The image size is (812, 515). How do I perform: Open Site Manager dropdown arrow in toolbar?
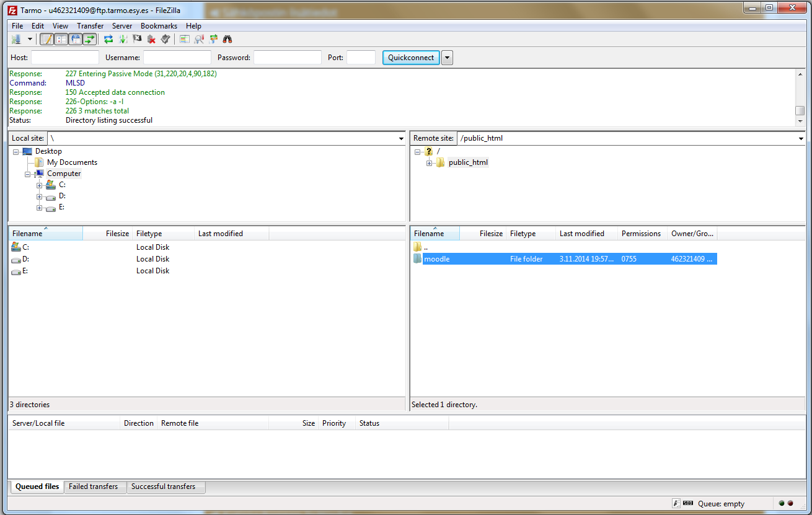pos(30,39)
